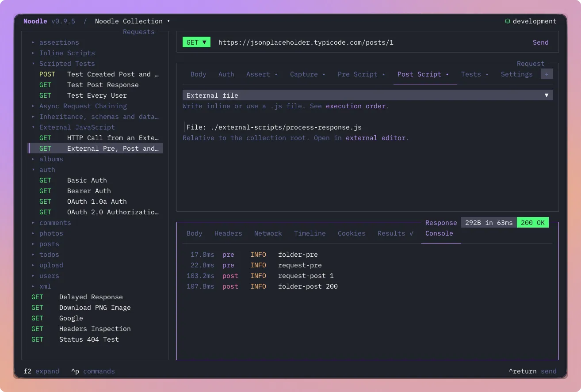Add a new request tab with plus

(547, 74)
